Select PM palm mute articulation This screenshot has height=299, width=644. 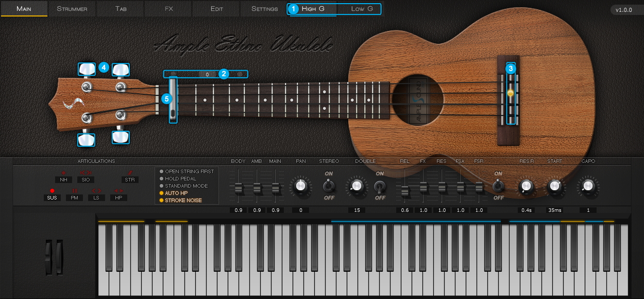74,197
